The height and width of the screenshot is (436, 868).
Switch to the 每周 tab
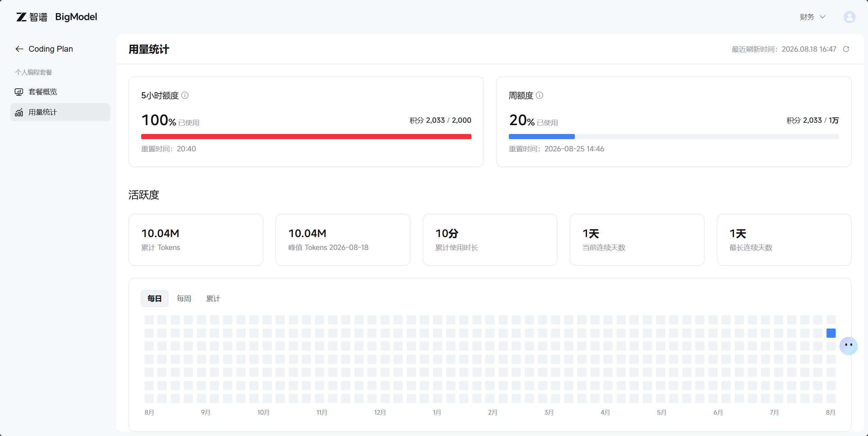[184, 299]
